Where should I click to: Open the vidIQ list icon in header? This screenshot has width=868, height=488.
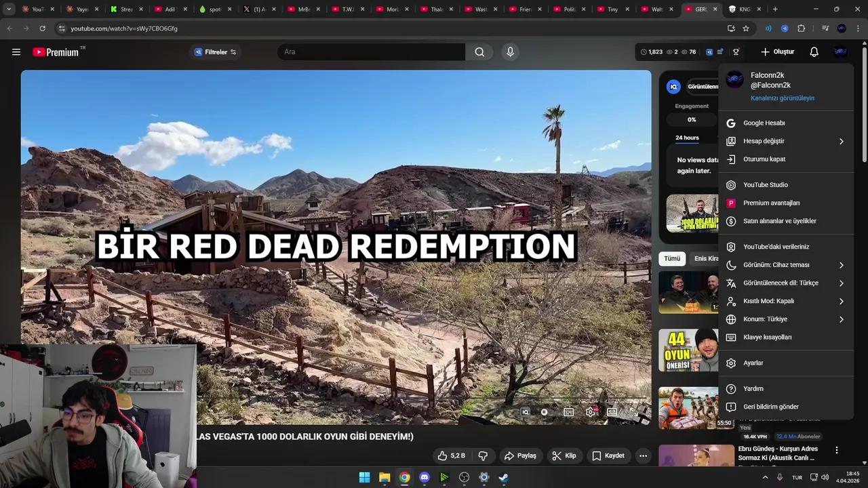point(720,52)
